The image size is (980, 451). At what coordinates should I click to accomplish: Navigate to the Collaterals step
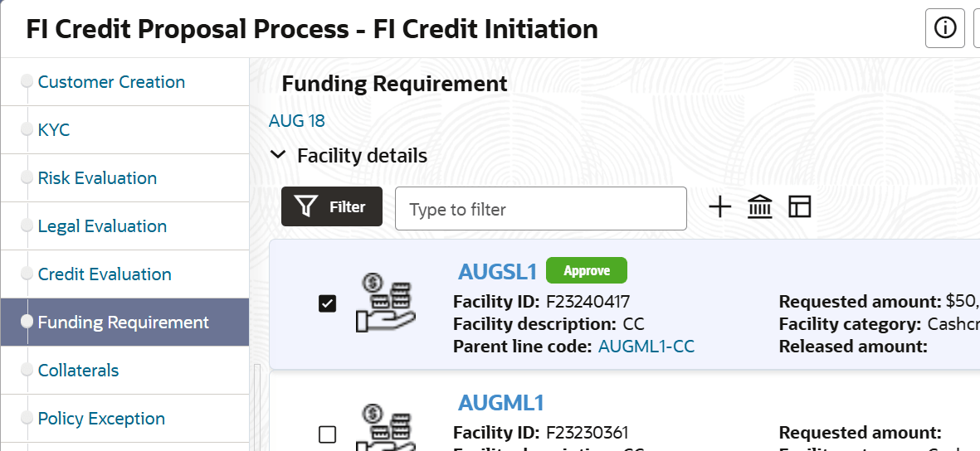tap(78, 371)
